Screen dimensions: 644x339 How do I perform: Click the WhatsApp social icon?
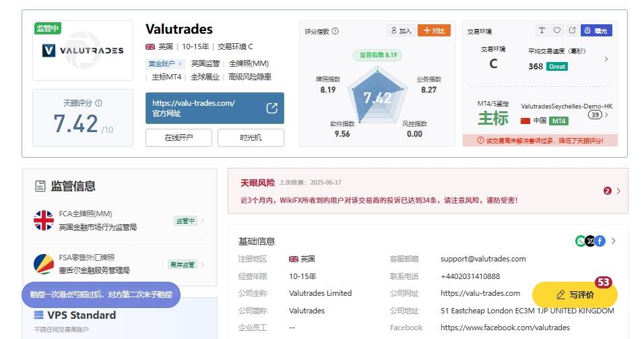580,241
